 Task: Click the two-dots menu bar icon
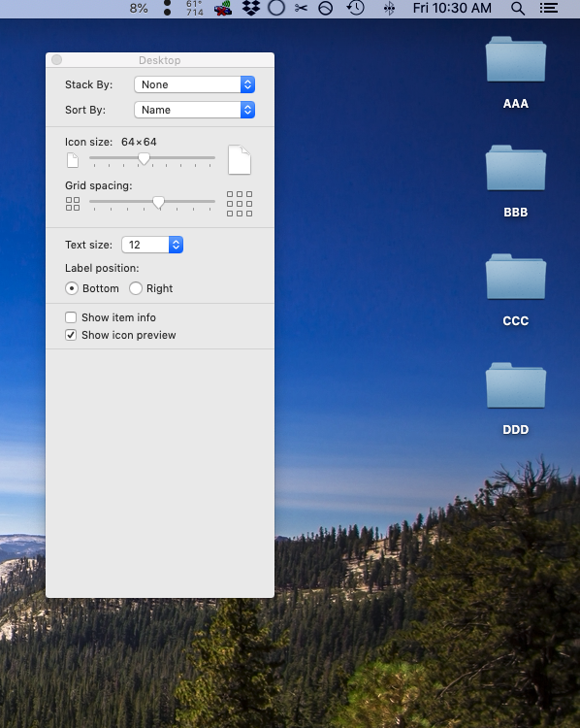click(x=168, y=8)
